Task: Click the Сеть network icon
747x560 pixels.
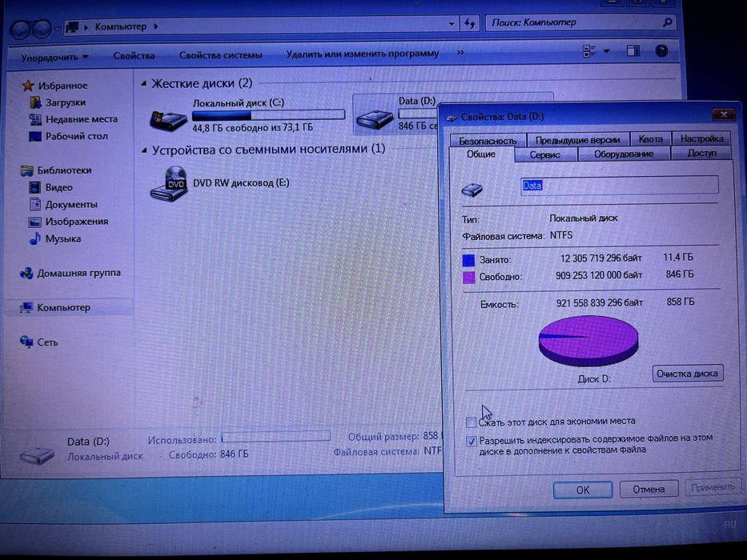Action: tap(26, 342)
